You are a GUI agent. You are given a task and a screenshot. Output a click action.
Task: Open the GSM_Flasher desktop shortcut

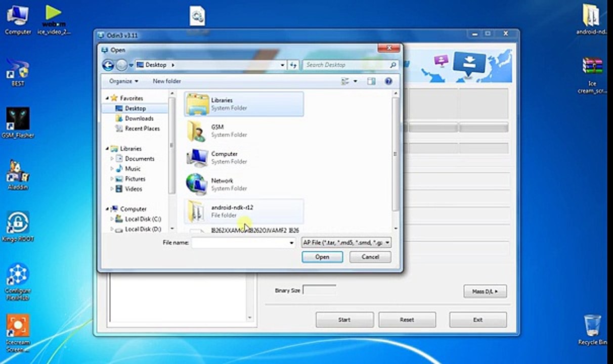point(18,122)
